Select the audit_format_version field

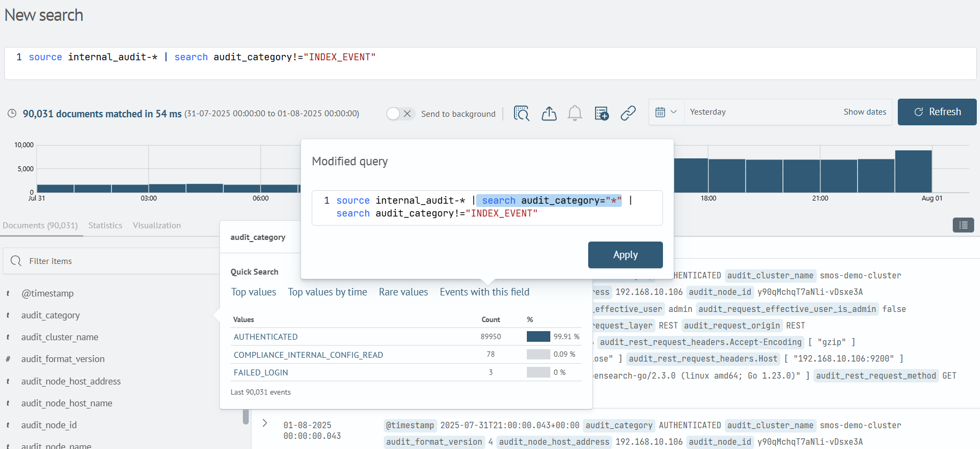[x=63, y=359]
